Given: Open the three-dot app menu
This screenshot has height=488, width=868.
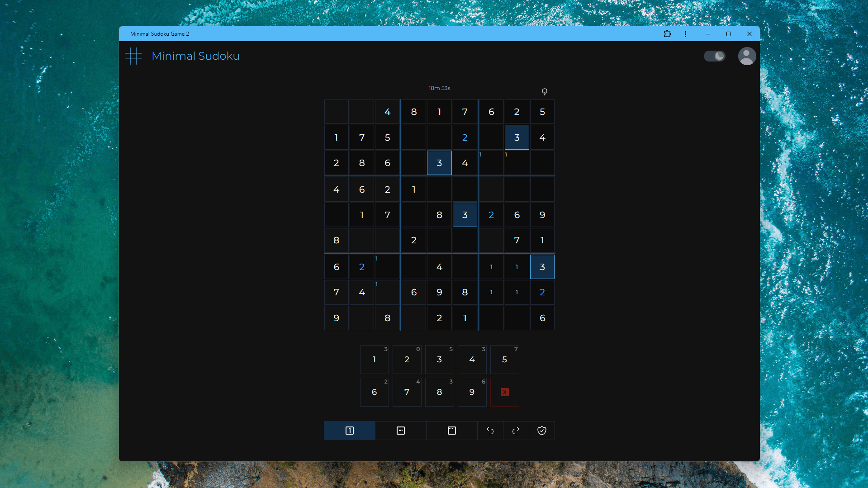Looking at the screenshot, I should (685, 34).
